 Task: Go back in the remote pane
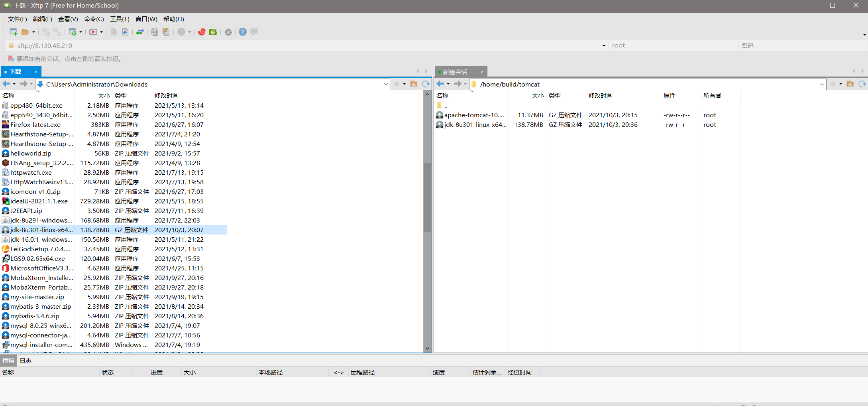point(440,84)
